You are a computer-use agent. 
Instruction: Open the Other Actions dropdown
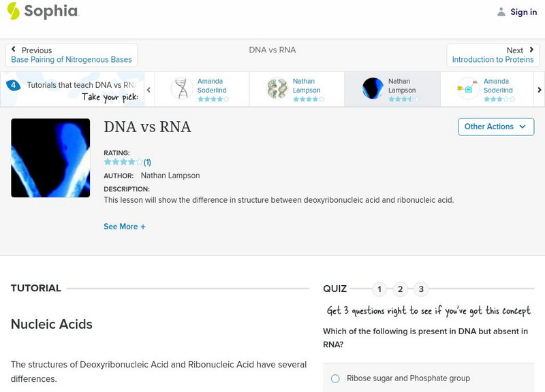point(495,127)
